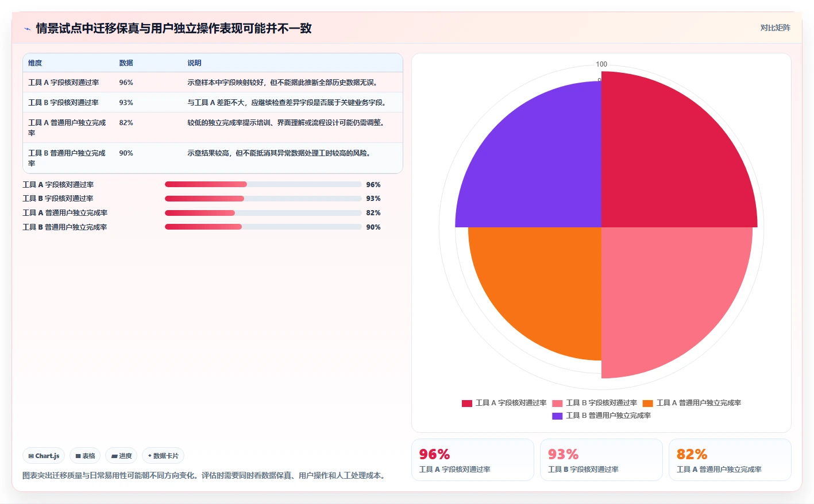Click the lightning icon beside the title
Viewport: 814px width, 504px height.
pyautogui.click(x=27, y=29)
